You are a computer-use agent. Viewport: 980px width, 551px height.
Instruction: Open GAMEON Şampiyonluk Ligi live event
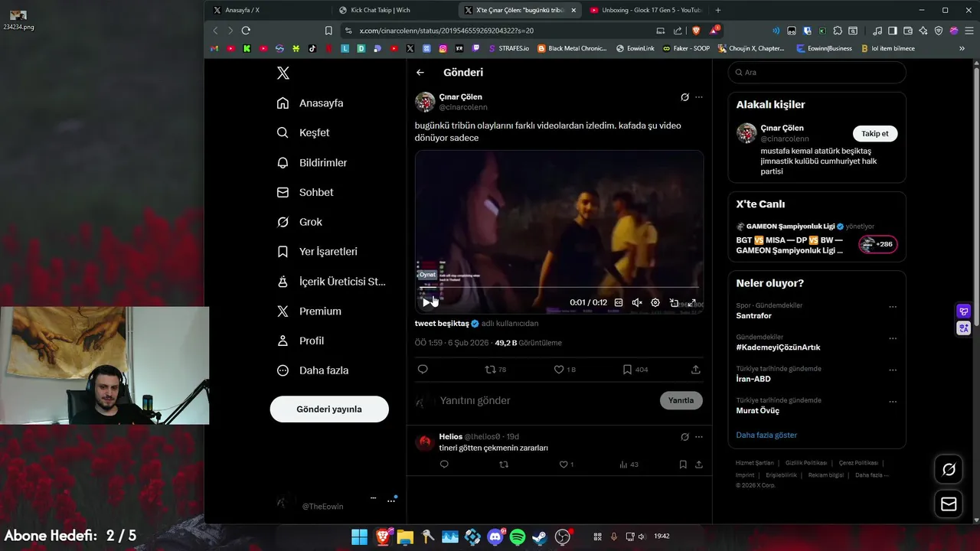click(817, 239)
